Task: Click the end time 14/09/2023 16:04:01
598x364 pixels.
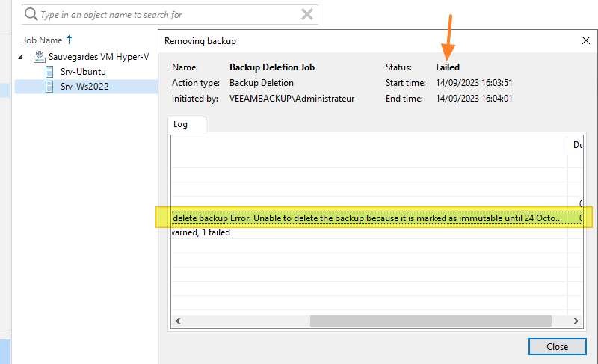Action: pos(474,99)
